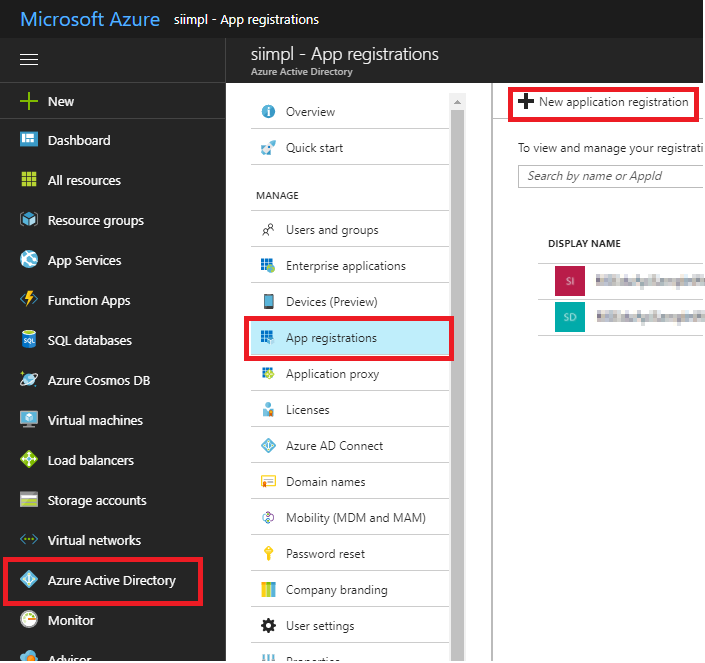This screenshot has width=705, height=663.
Task: Open the Function Apps lightning icon
Action: [x=29, y=299]
